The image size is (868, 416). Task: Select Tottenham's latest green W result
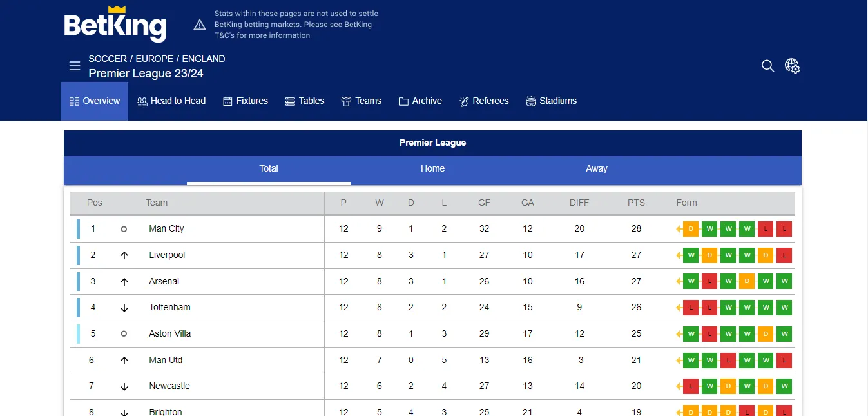(x=728, y=308)
